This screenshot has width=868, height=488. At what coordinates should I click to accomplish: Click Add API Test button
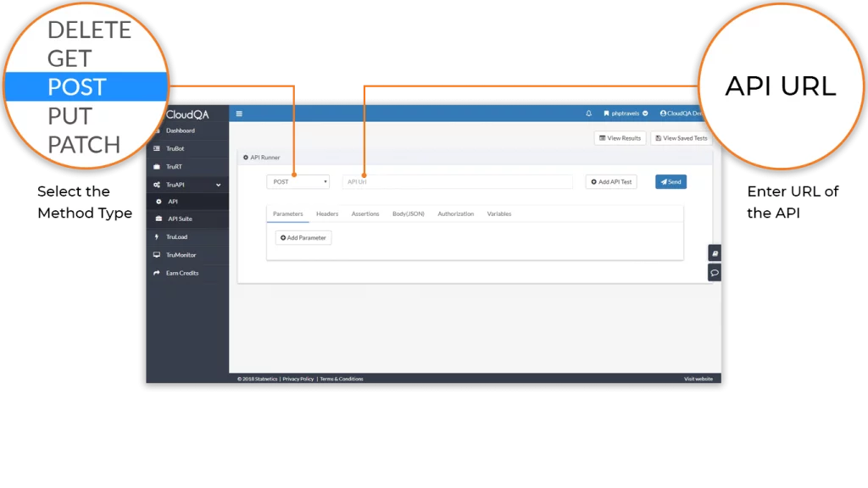click(611, 182)
